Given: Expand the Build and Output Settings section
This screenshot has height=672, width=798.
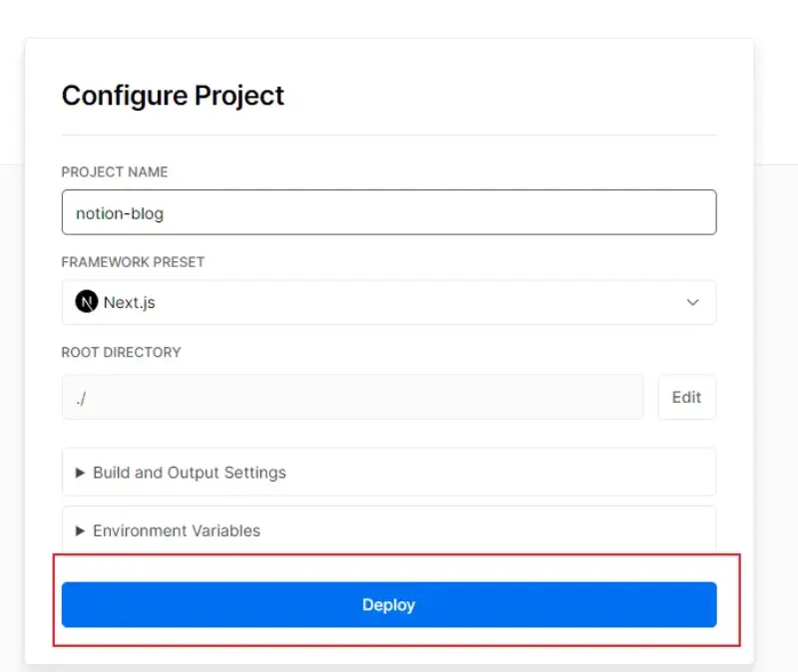Looking at the screenshot, I should click(x=190, y=473).
